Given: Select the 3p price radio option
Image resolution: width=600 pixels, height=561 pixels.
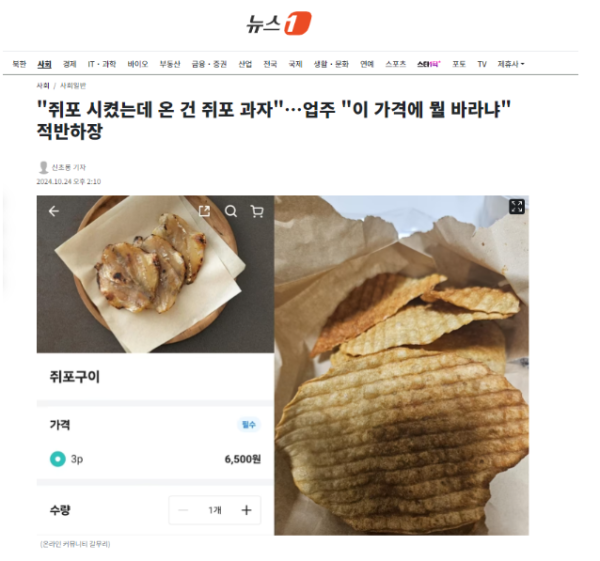Looking at the screenshot, I should (58, 458).
